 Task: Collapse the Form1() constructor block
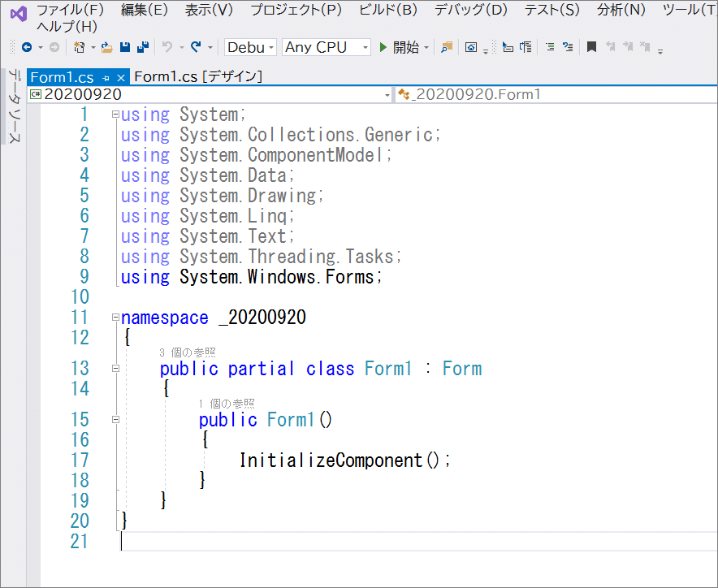(x=115, y=419)
